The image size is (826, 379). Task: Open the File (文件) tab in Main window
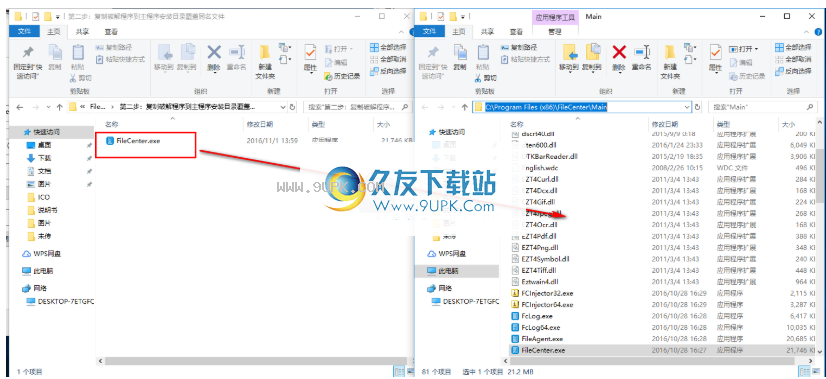point(429,32)
